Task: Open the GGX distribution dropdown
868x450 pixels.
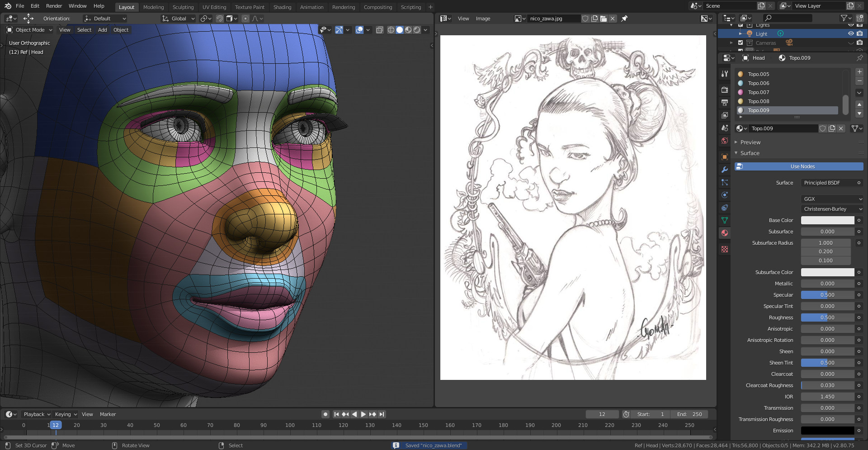Action: pyautogui.click(x=832, y=199)
